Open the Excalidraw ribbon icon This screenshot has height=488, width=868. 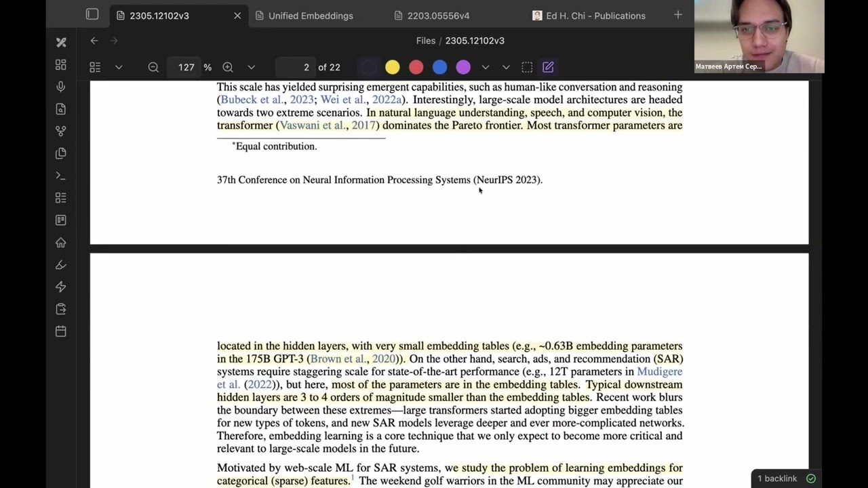pos(61,42)
